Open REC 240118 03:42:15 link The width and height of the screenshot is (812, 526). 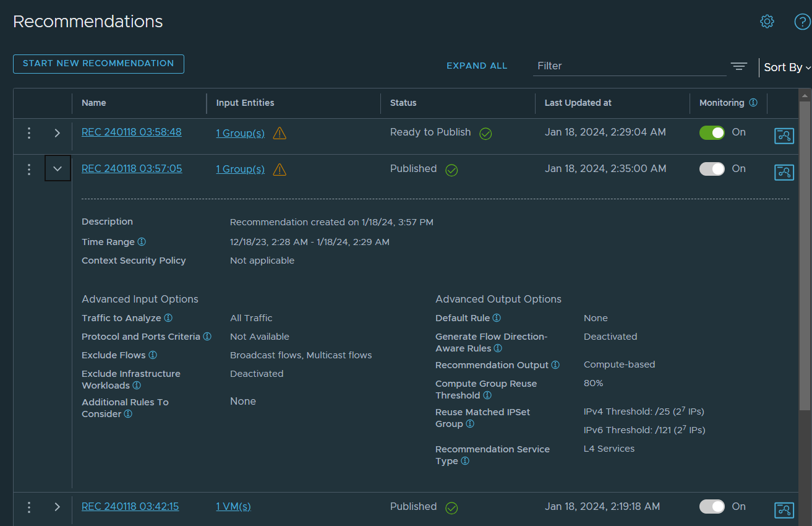[130, 506]
